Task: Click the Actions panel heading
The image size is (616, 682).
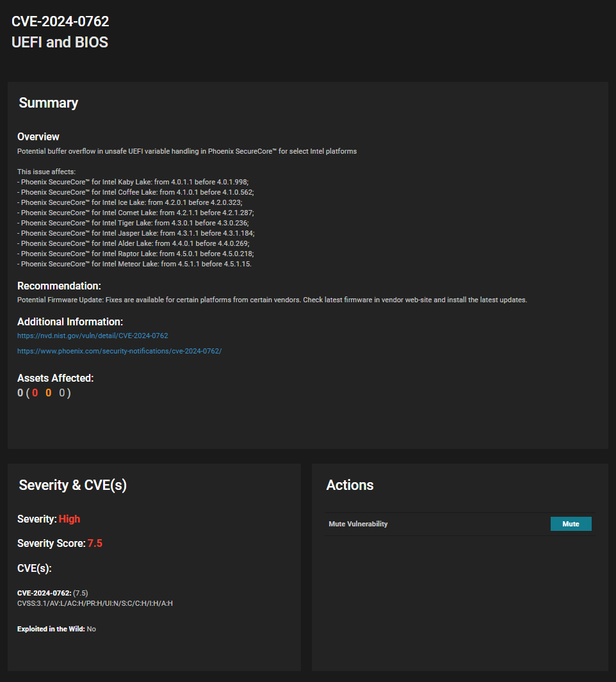Action: [350, 485]
